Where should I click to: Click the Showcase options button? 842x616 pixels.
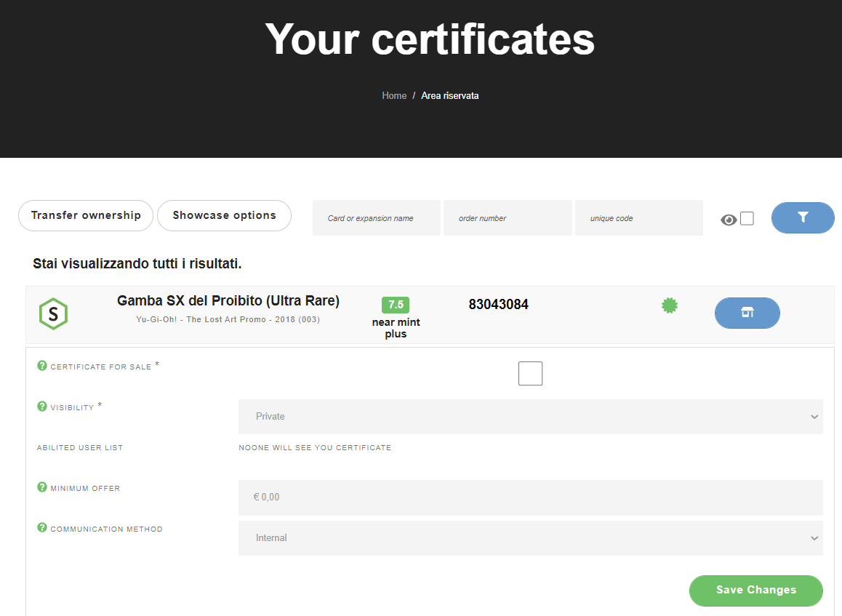(225, 215)
